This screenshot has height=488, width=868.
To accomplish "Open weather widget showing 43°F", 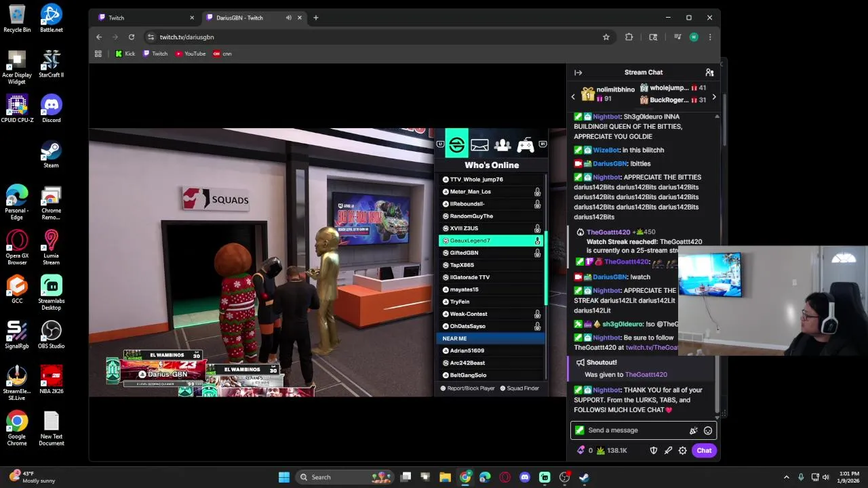I will 33,477.
